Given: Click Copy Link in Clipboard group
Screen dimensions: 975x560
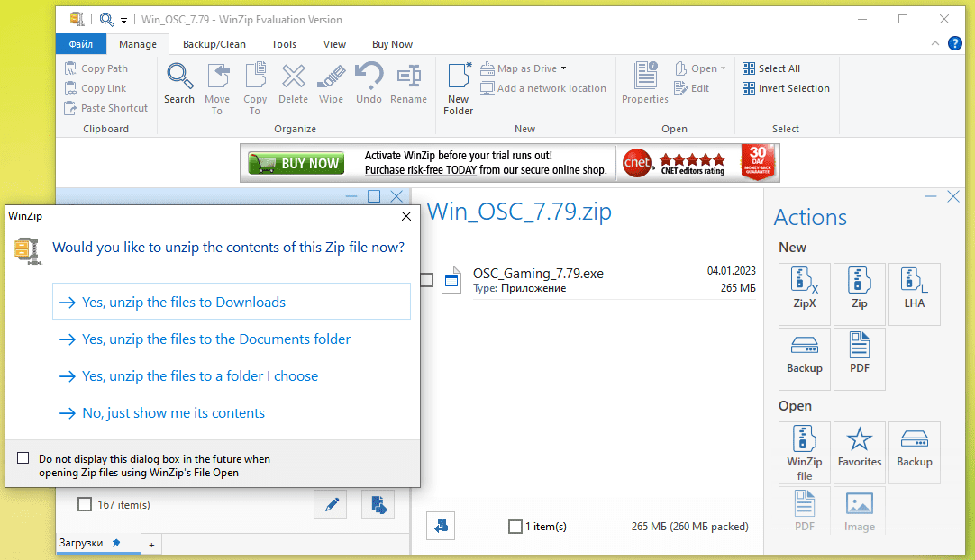Looking at the screenshot, I should 96,88.
